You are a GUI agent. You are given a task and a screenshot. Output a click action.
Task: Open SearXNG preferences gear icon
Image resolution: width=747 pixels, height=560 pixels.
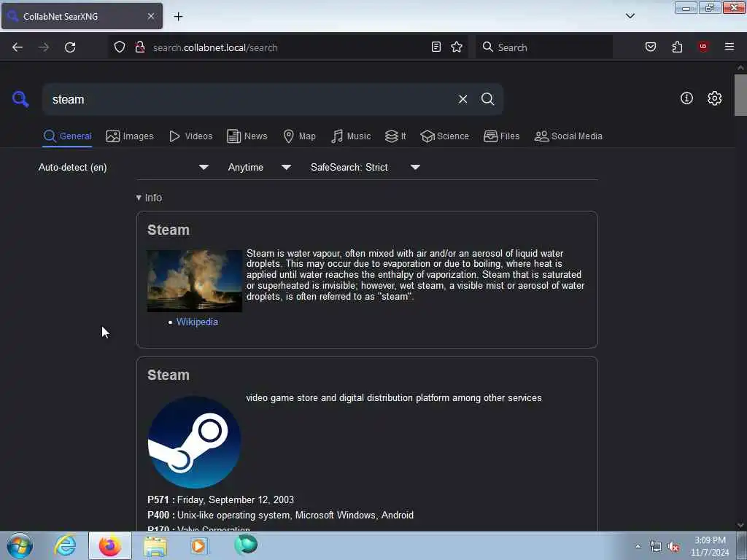pos(714,98)
